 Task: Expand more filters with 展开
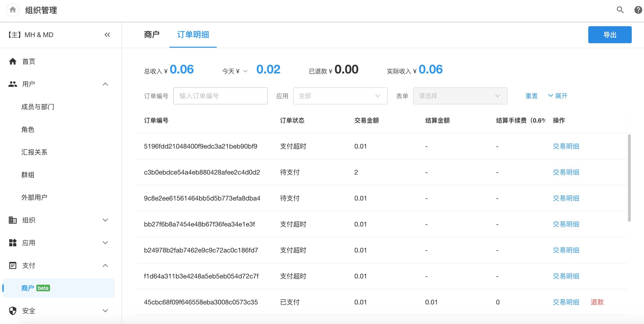click(558, 96)
